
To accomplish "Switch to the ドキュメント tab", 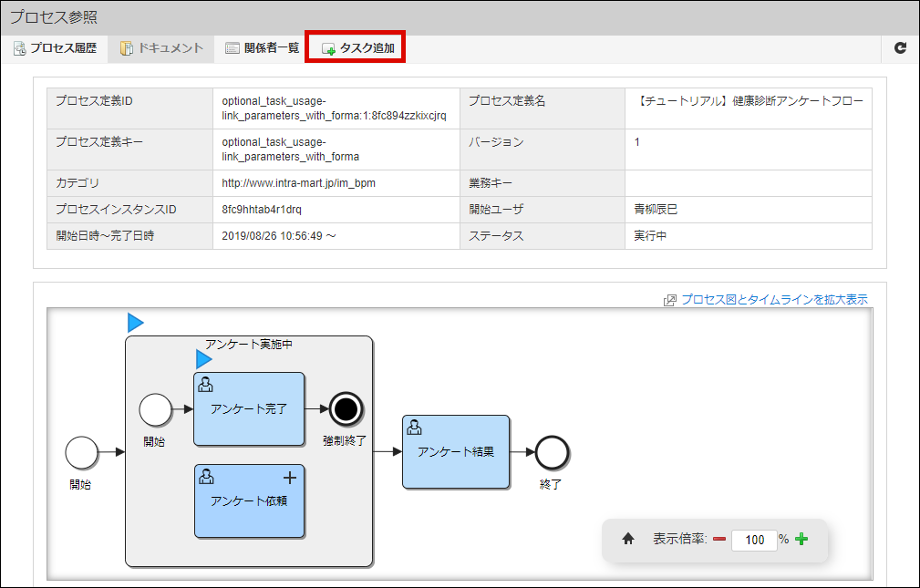I will 160,47.
